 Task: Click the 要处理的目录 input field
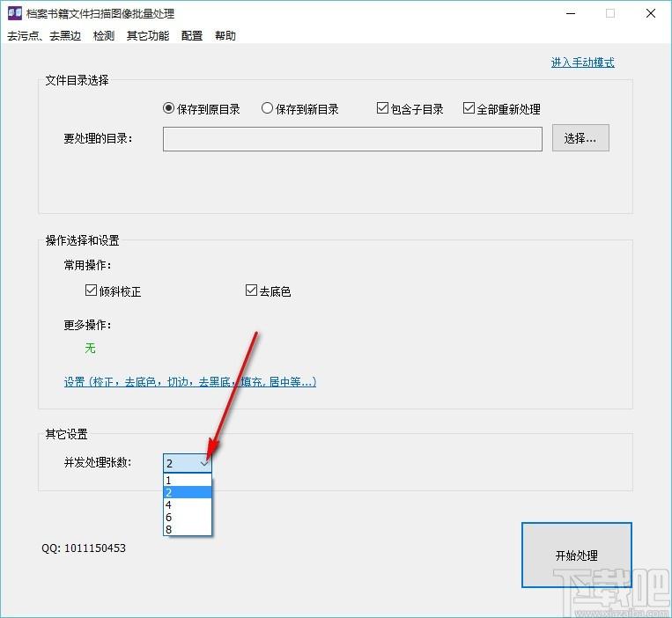click(x=352, y=139)
